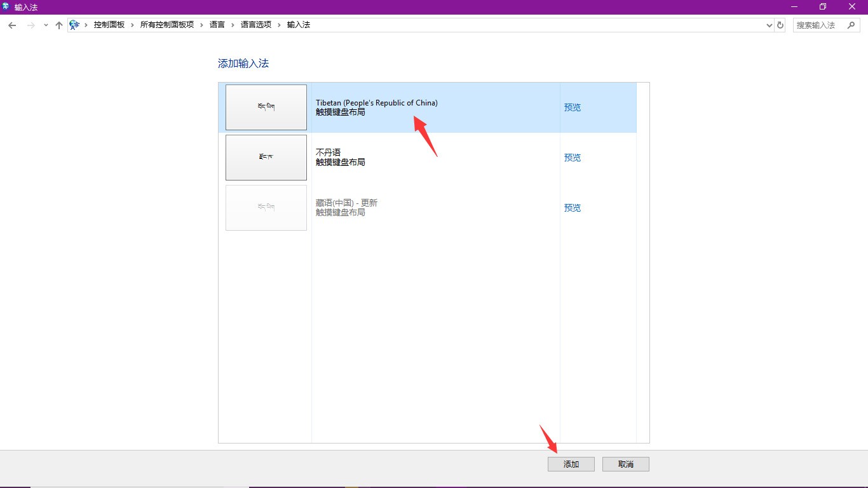
Task: Click the back navigation arrow
Action: click(x=11, y=24)
